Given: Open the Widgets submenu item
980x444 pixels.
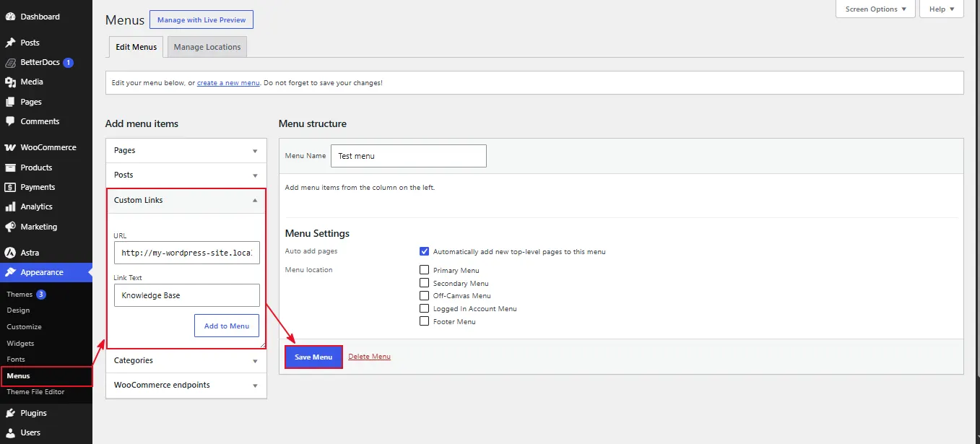Looking at the screenshot, I should click(x=20, y=343).
